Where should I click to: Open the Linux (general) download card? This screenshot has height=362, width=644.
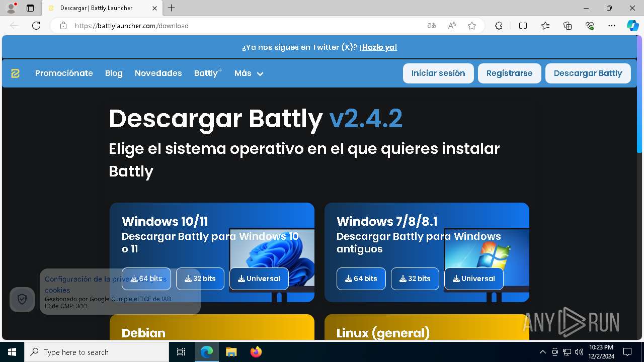[427, 327]
